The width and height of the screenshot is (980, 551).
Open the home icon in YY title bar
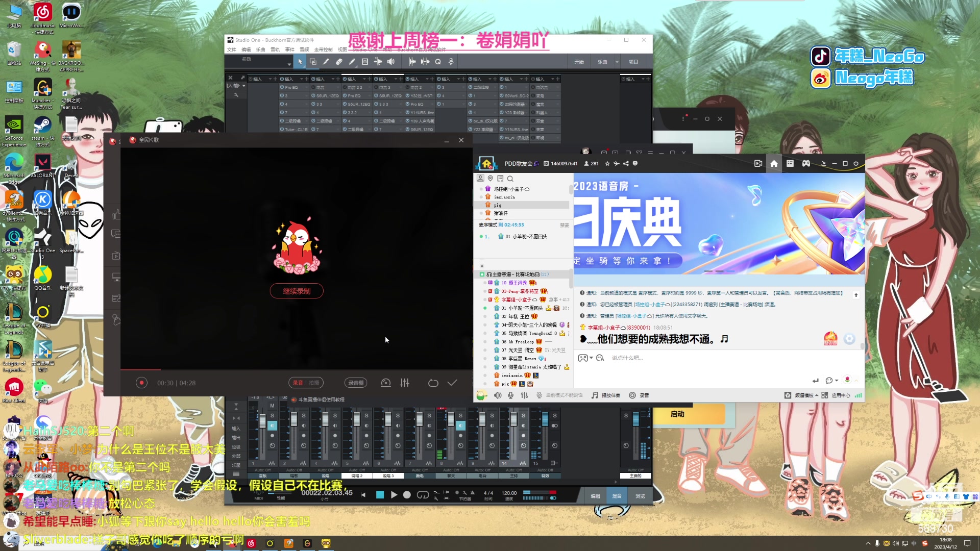pyautogui.click(x=774, y=164)
